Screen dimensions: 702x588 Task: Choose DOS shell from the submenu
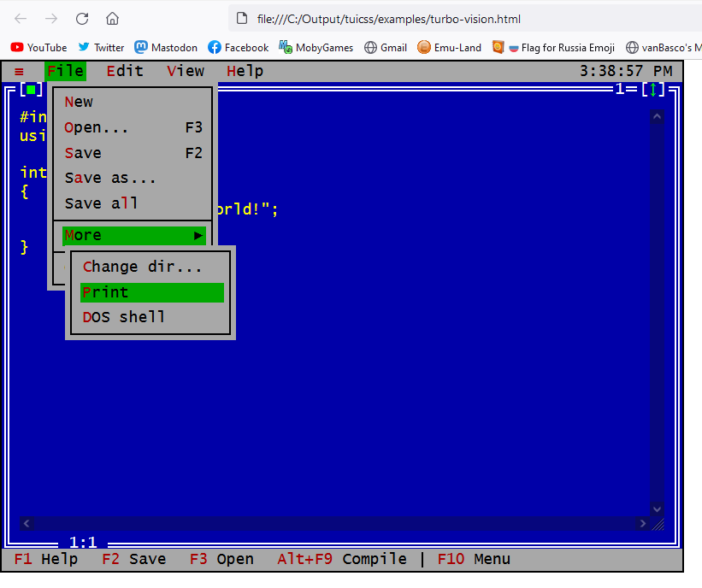tap(152, 317)
